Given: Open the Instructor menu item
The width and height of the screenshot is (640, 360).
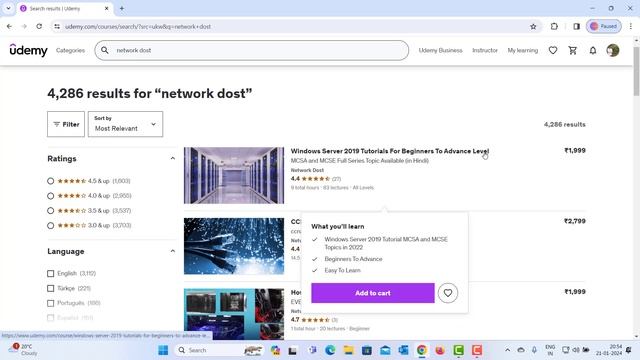Looking at the screenshot, I should click(485, 50).
